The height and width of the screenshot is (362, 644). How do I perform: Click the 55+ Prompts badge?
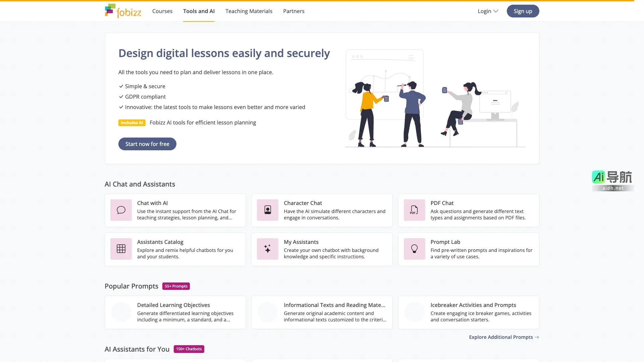click(175, 286)
